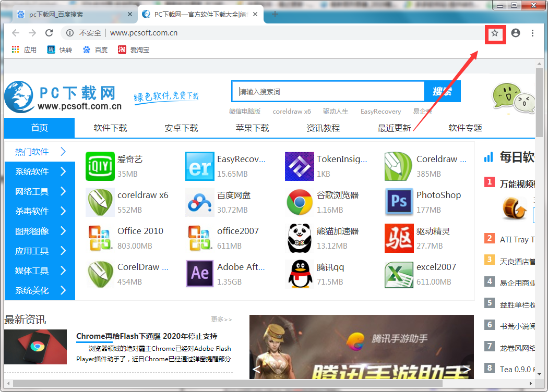The height and width of the screenshot is (392, 548).
Task: Click the address bar URL
Action: coord(144,33)
